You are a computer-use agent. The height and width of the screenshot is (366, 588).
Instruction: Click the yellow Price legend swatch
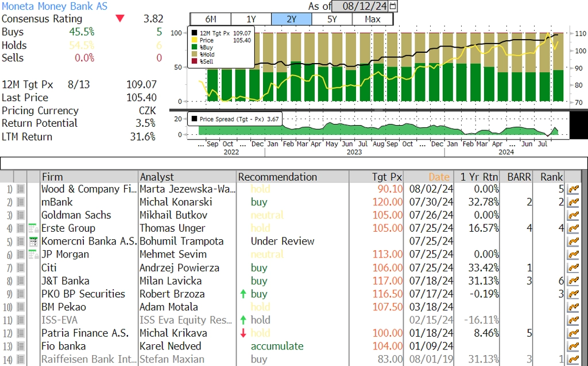(194, 40)
